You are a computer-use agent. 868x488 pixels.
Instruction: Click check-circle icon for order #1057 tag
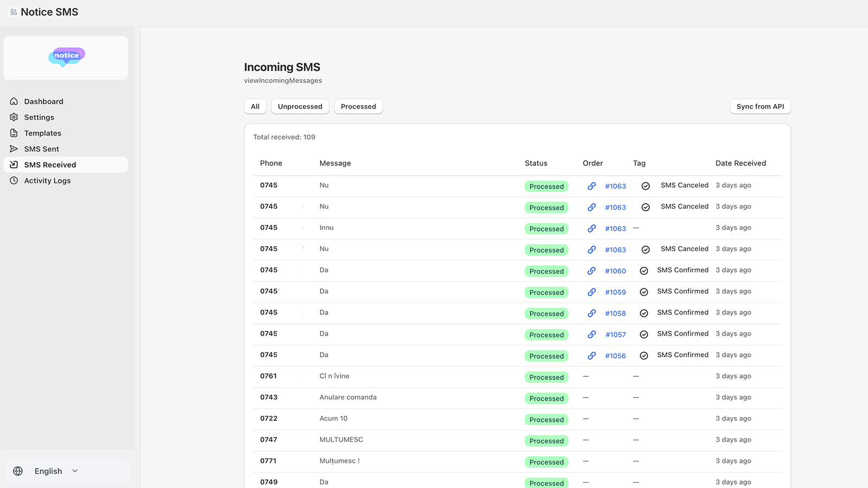(x=644, y=335)
